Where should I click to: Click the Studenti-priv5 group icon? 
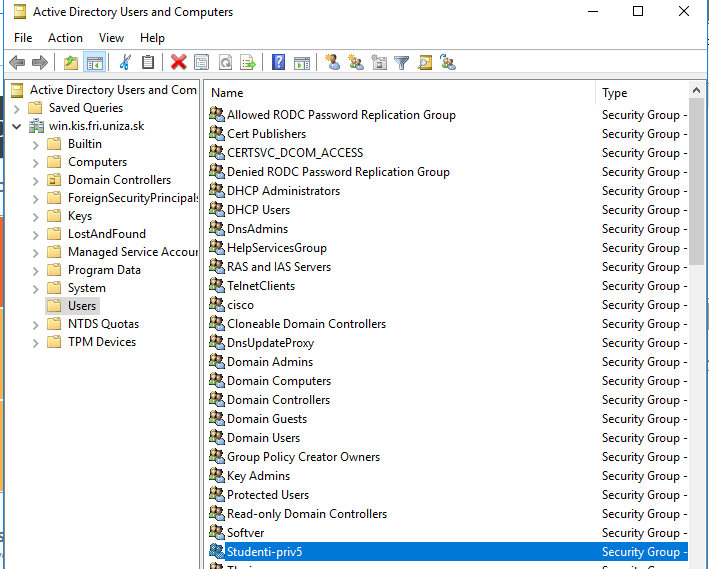(x=217, y=551)
